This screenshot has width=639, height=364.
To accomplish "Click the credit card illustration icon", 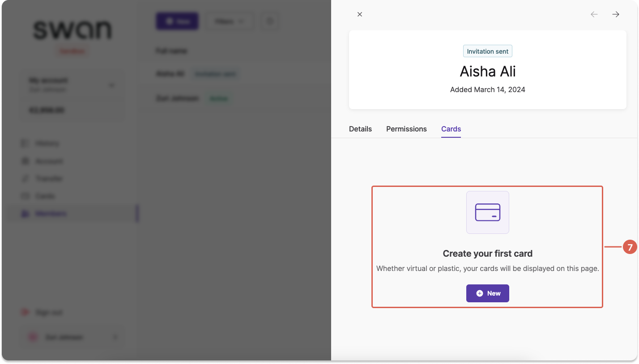I will pos(488,212).
